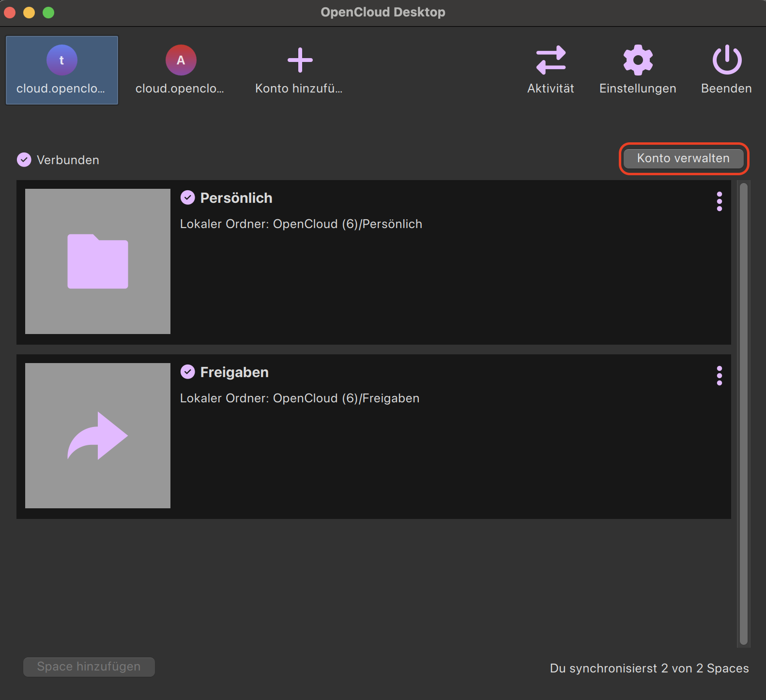Select the account tab with blue 't' avatar
Screen dimensions: 766x700
click(62, 70)
